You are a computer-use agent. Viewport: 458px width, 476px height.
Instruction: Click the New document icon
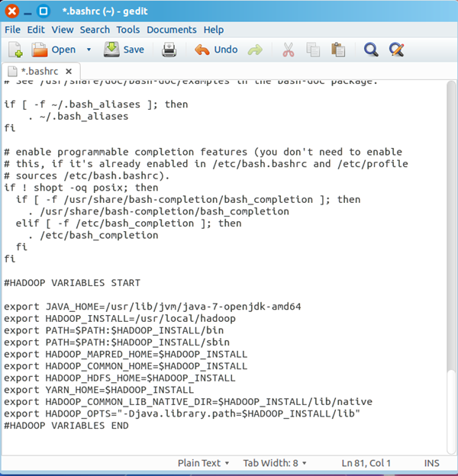(x=15, y=50)
